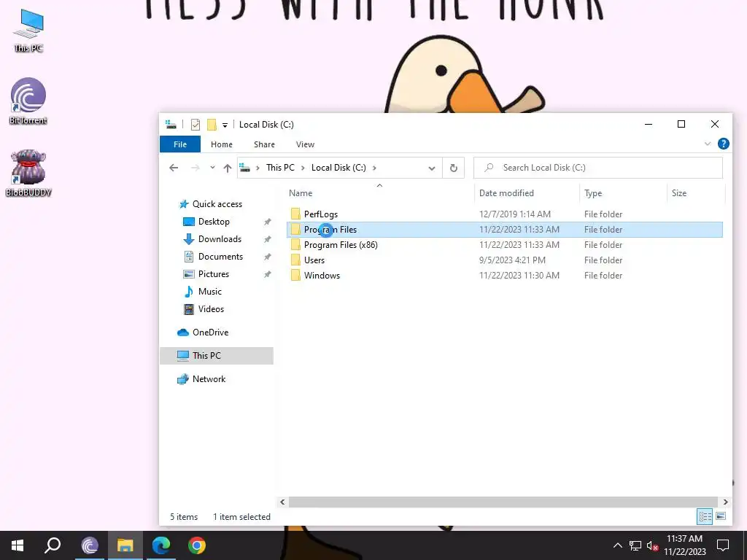The image size is (747, 560).
Task: Switch to Large icons view layout icon
Action: click(x=721, y=517)
